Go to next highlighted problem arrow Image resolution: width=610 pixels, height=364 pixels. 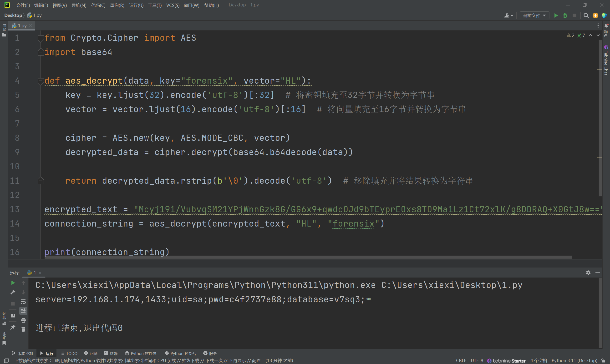point(598,35)
